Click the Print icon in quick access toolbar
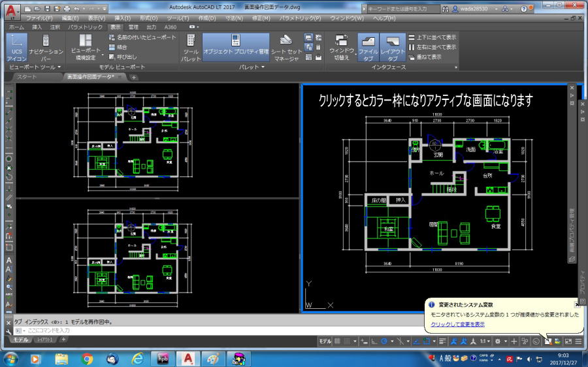The image size is (588, 367). click(67, 8)
